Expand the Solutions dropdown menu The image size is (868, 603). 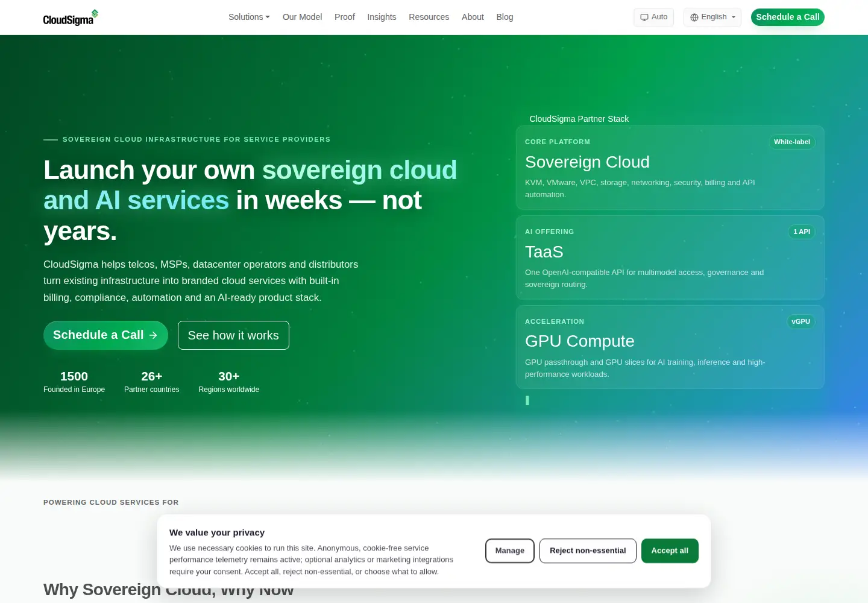click(x=249, y=17)
